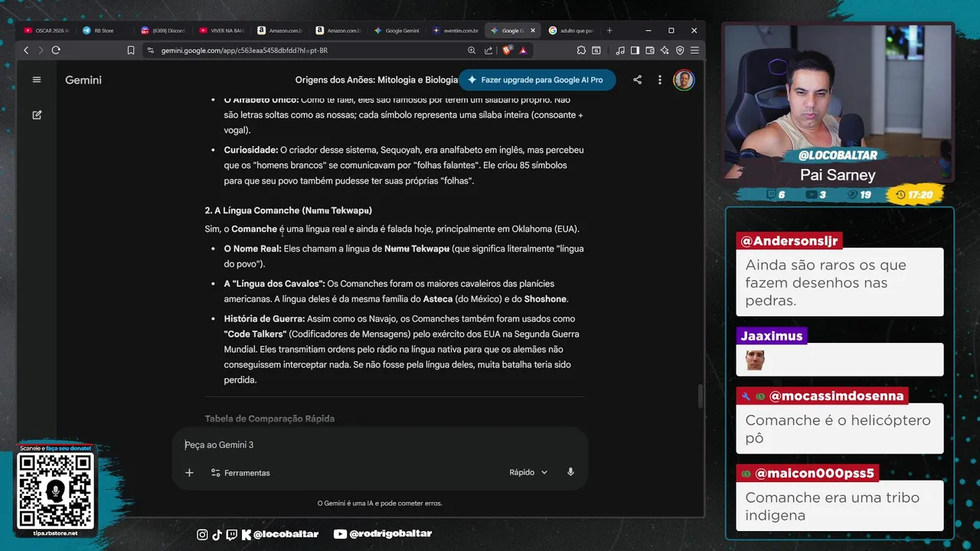Switch to the VIVER NA BAHIA tab
Screen dimensions: 980x551
click(222, 31)
